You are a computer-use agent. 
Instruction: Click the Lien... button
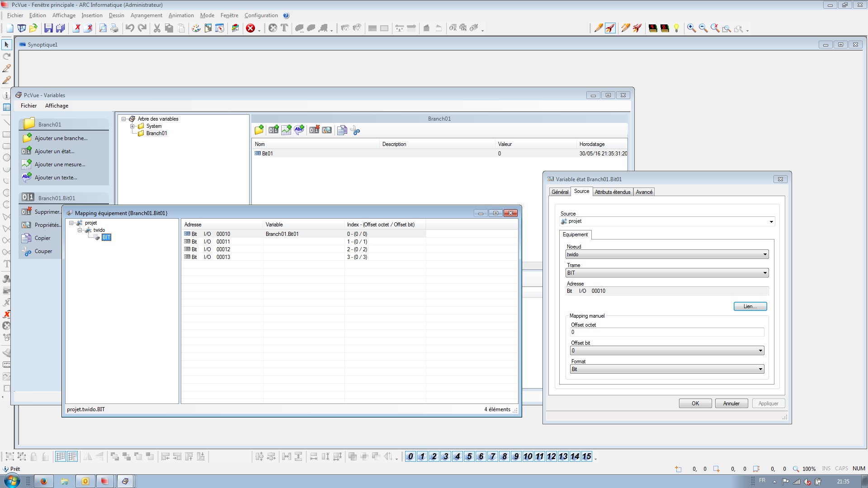click(x=750, y=306)
